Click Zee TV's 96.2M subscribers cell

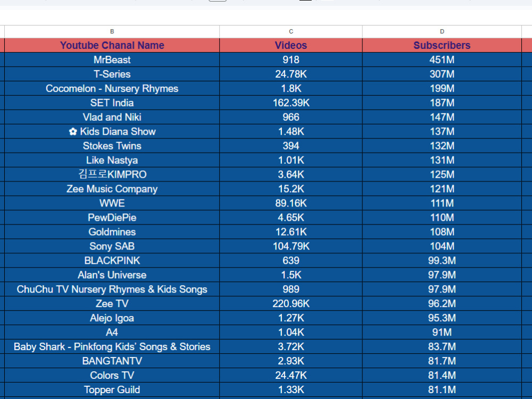click(442, 303)
